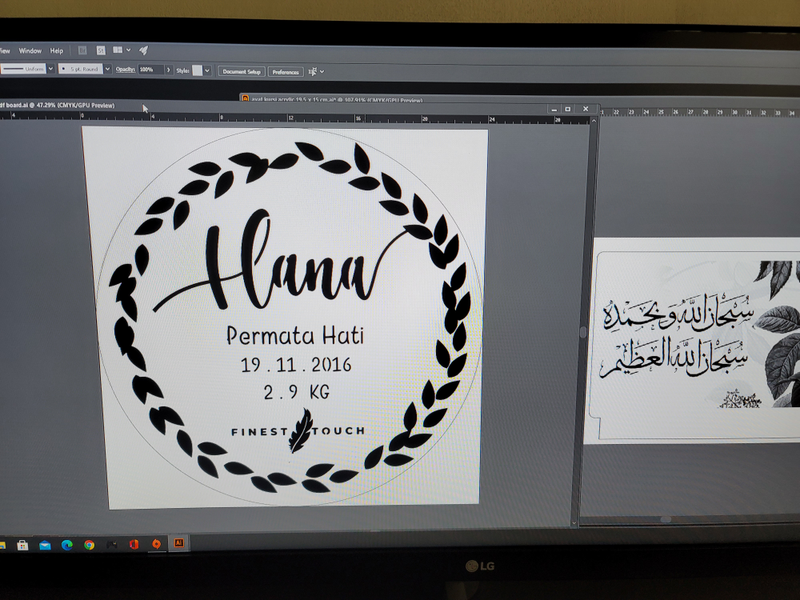This screenshot has height=600, width=800.
Task: Switch to the acrylic 19.5 x 15 cm document tab
Action: coord(337,99)
